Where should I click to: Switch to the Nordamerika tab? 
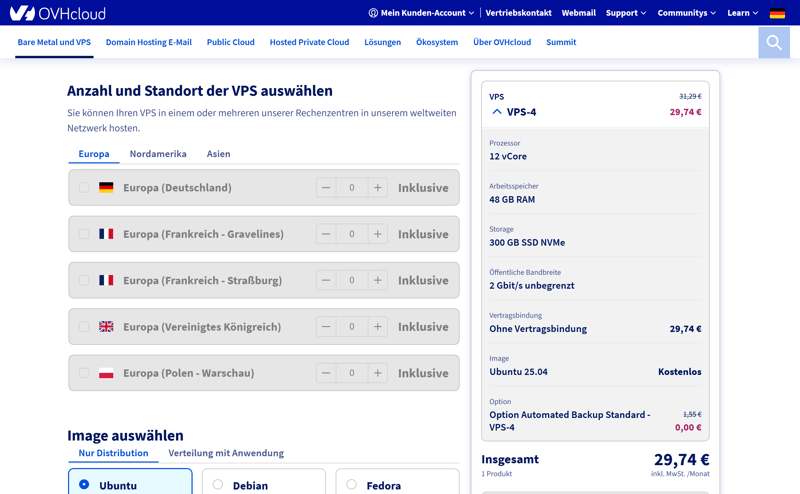coord(158,154)
